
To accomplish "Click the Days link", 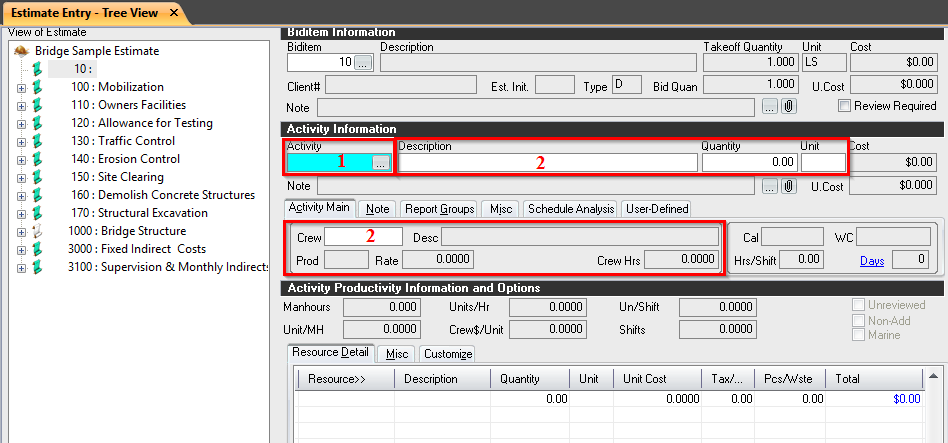I will click(x=871, y=261).
